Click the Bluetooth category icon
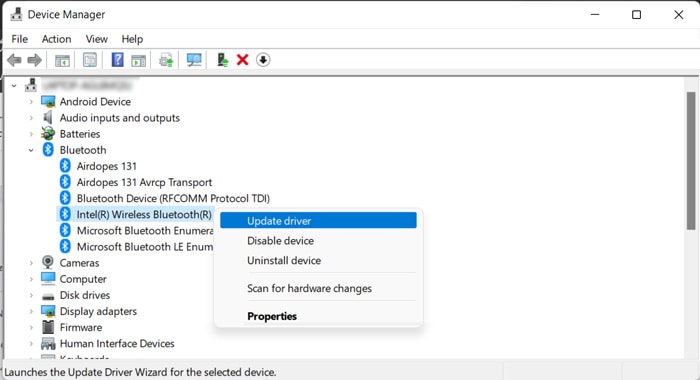This screenshot has height=380, width=700. (48, 150)
